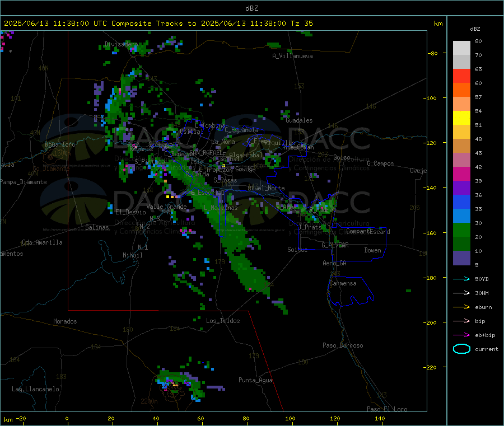Click the '2200m' elevation label near volcano
Screen dimensions: 504x426
149,401
